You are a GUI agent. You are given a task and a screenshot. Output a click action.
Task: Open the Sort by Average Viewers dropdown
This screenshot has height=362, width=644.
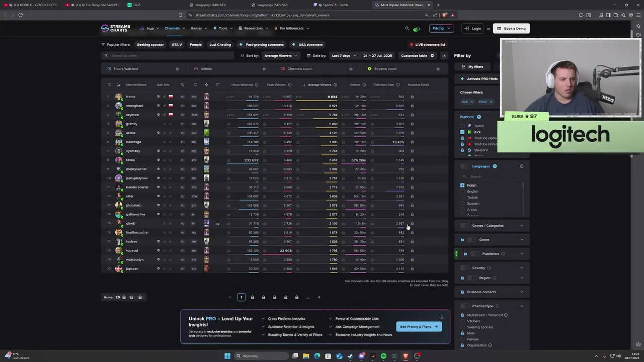tap(280, 55)
